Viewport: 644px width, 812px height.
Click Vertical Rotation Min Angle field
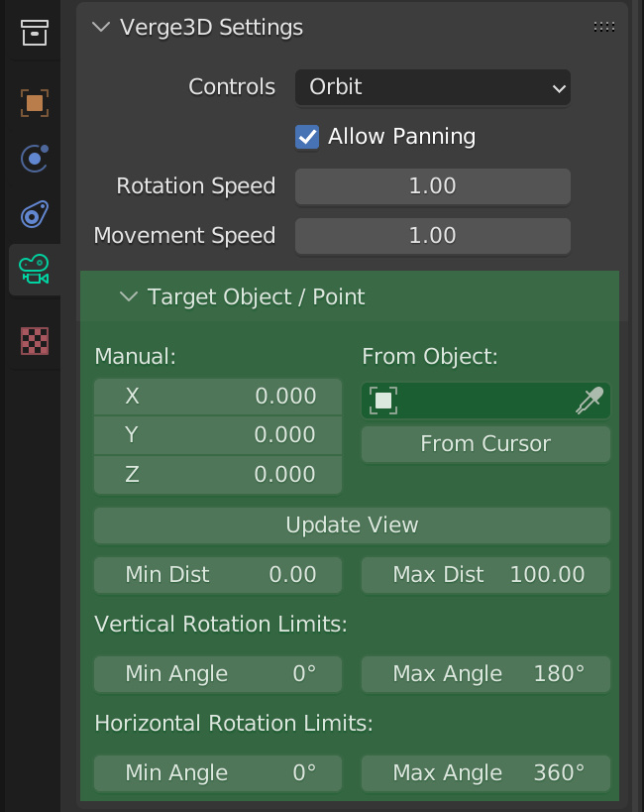[x=218, y=674]
